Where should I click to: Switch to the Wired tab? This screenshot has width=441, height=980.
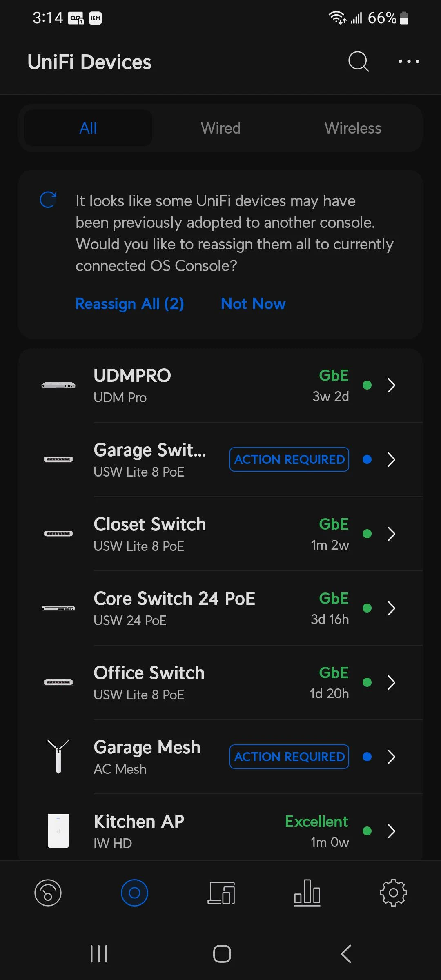coord(220,128)
